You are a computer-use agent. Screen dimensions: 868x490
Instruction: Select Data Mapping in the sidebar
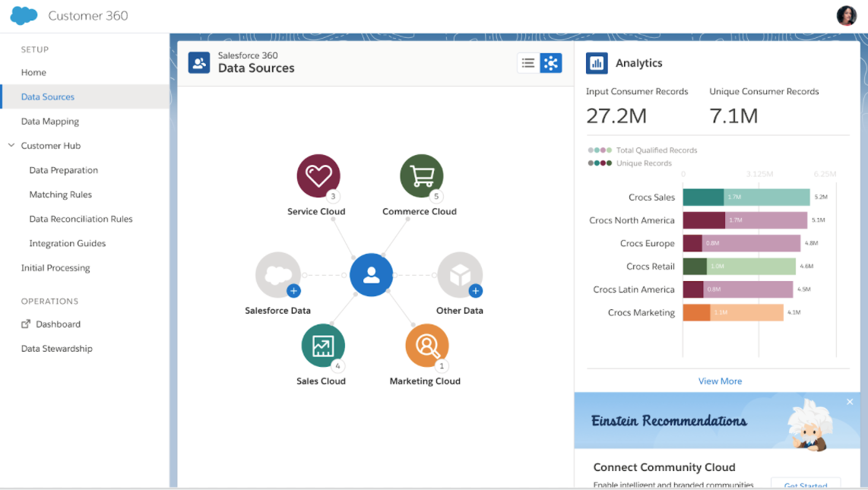coord(49,121)
